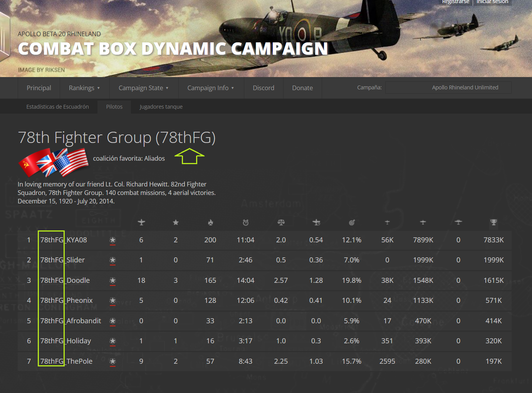Open the Discord menu link
The image size is (532, 393).
pyautogui.click(x=263, y=88)
